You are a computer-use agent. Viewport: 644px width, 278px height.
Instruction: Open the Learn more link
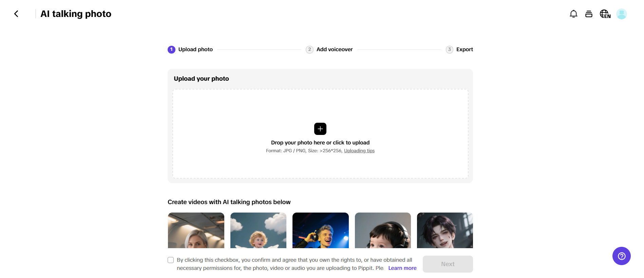[x=402, y=268]
